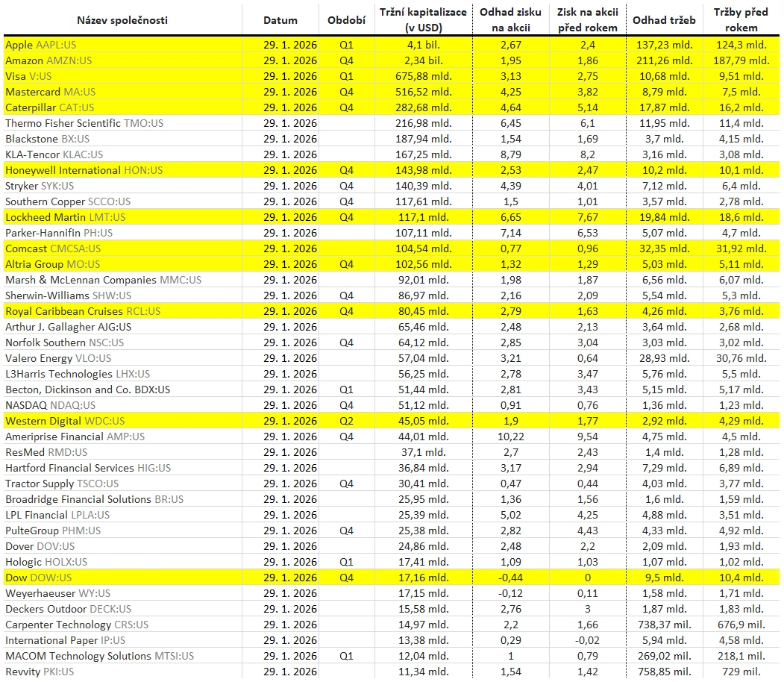784x682 pixels.
Task: Open the Revvity PKI:US company link
Action: (x=40, y=672)
